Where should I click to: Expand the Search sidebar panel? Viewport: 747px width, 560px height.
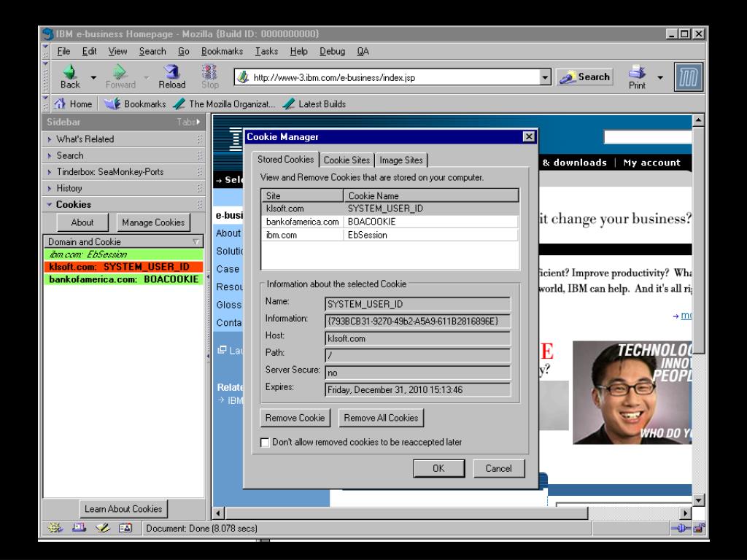[124, 155]
